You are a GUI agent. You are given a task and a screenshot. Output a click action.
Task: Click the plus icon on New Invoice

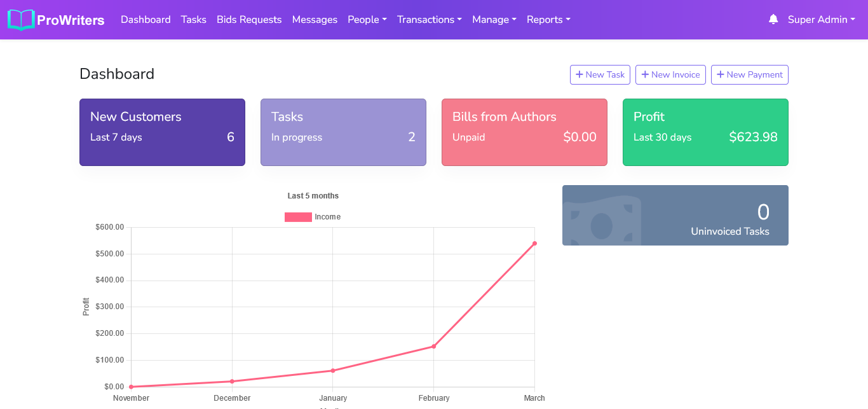click(x=645, y=74)
